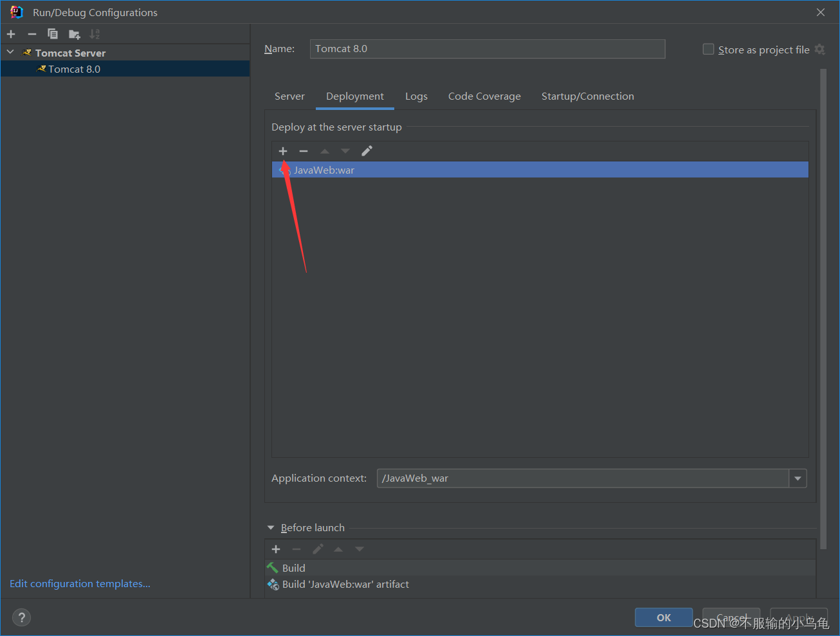Edit selected Before launch task
The image size is (840, 636).
pyautogui.click(x=318, y=549)
